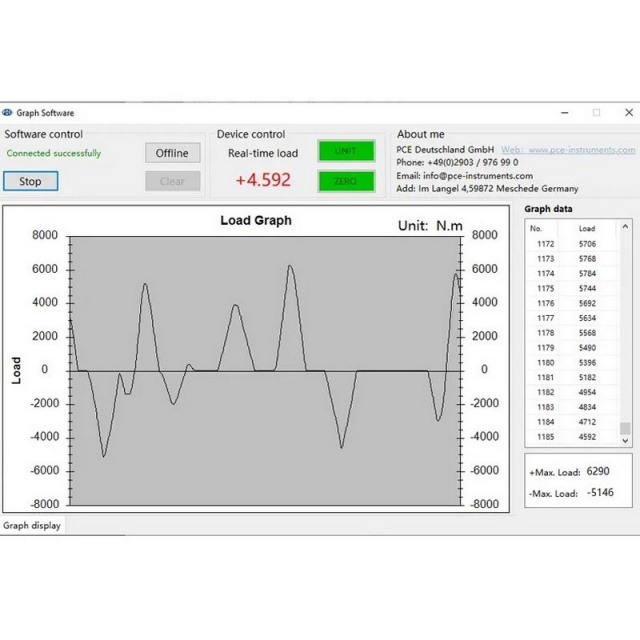Zero the device with ZERO button

(346, 181)
